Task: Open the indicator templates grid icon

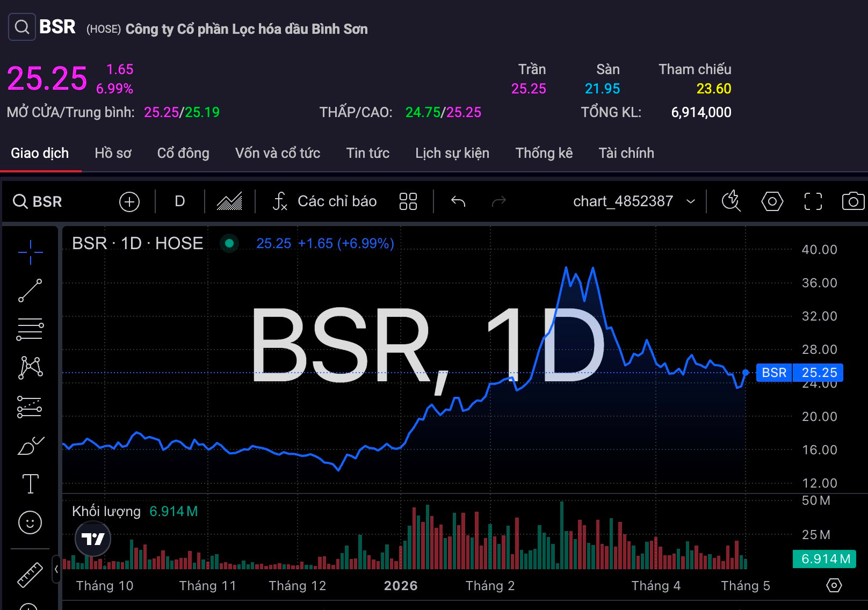Action: click(x=408, y=201)
